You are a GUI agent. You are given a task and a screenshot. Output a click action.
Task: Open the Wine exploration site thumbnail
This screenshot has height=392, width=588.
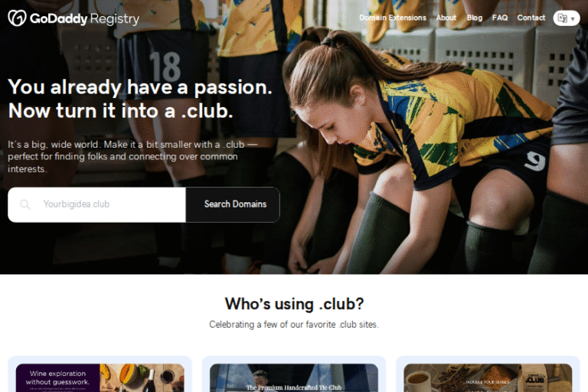click(100, 377)
